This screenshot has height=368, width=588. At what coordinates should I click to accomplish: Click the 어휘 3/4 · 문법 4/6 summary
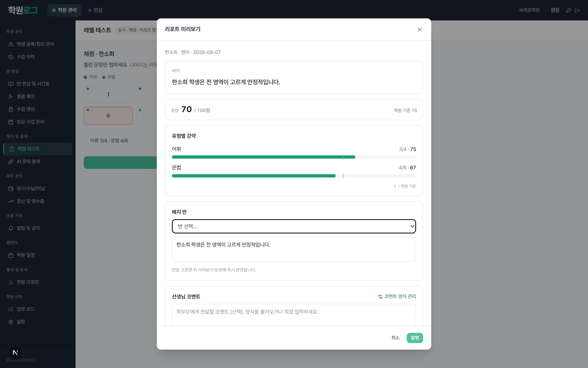pos(109,140)
